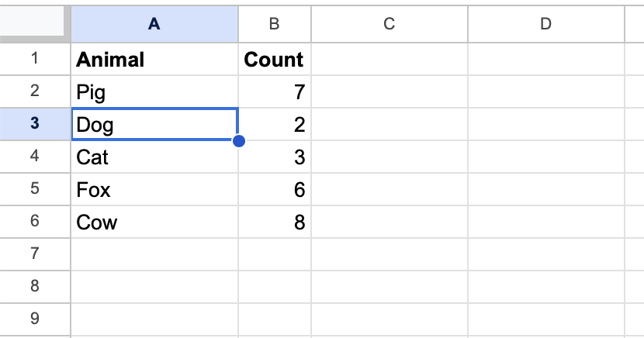644x338 pixels.
Task: Select column B header
Action: click(x=274, y=25)
